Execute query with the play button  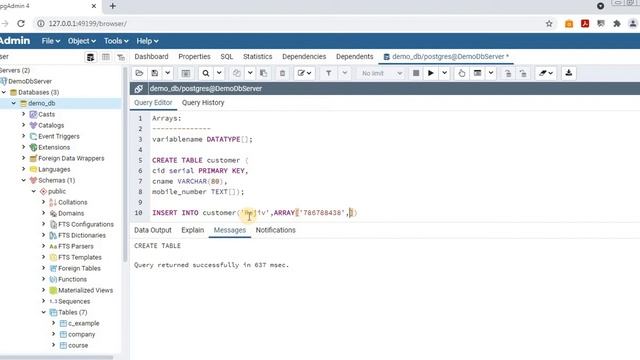pos(431,73)
